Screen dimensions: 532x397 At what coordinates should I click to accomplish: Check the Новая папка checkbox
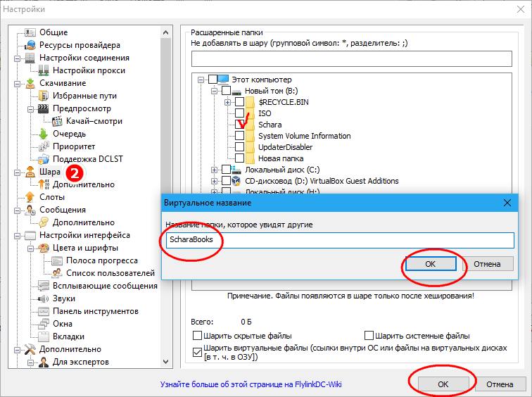click(x=239, y=158)
